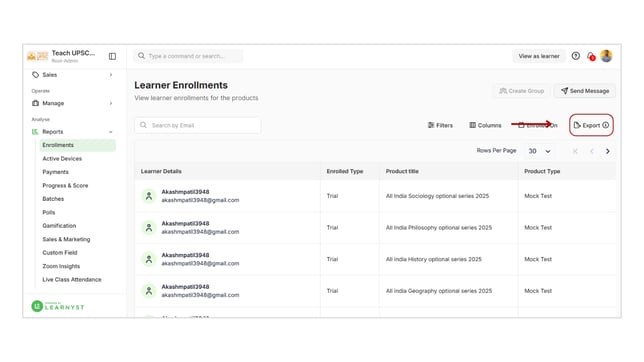This screenshot has width=644, height=362.
Task: Open Active Devices report
Action: [62, 159]
